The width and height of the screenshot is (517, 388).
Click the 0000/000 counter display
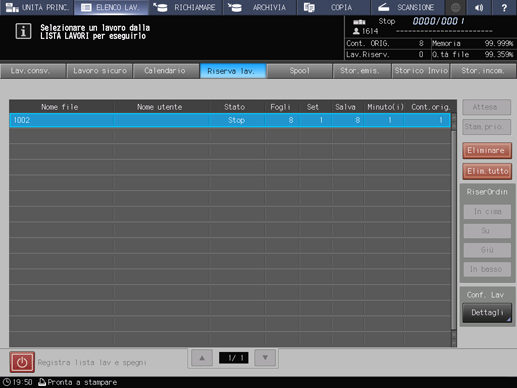pyautogui.click(x=438, y=21)
